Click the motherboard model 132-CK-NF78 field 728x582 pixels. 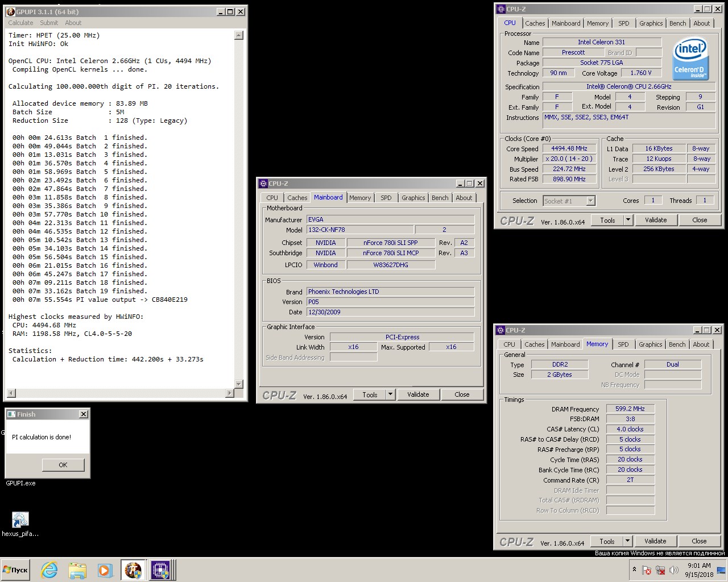coord(361,230)
